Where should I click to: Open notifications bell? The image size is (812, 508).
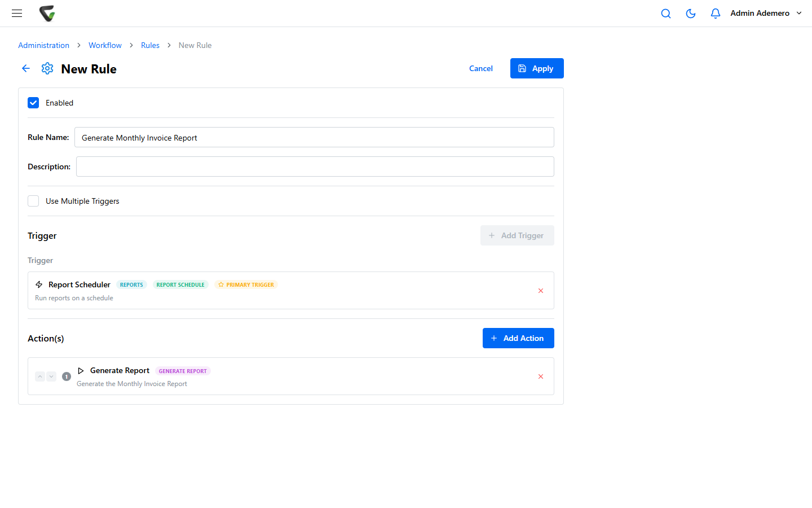716,14
